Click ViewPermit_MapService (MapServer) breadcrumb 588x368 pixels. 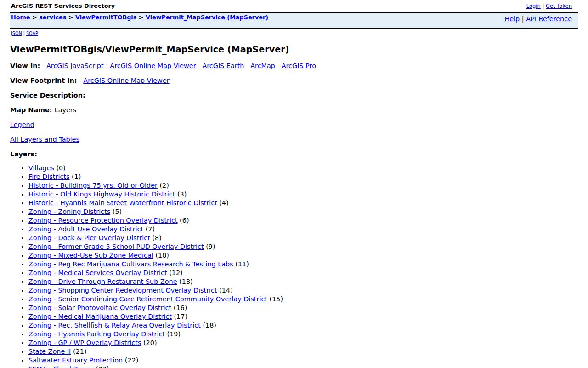207,17
